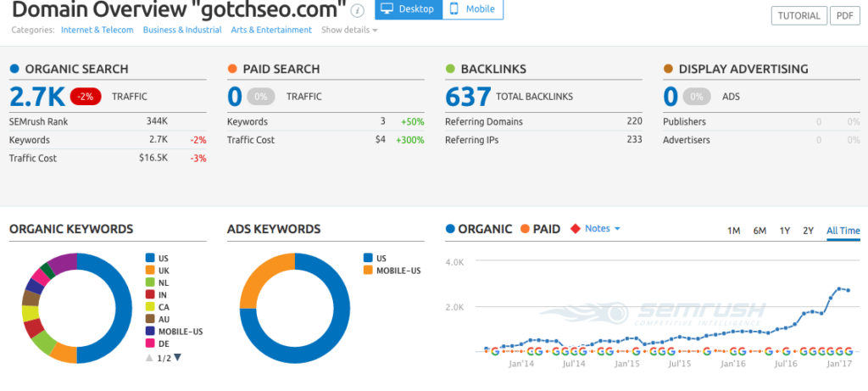The height and width of the screenshot is (391, 868).
Task: Set chart range to 6M
Action: pyautogui.click(x=759, y=231)
